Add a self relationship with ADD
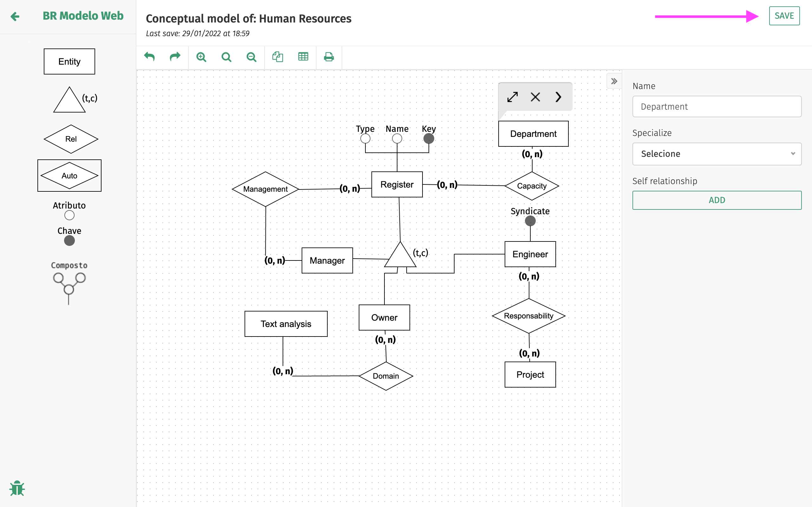Screen dimensions: 812x507 717,200
